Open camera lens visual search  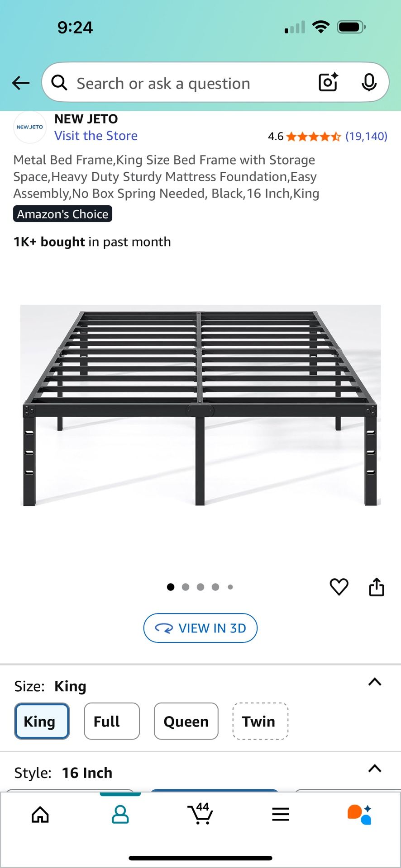click(x=328, y=82)
